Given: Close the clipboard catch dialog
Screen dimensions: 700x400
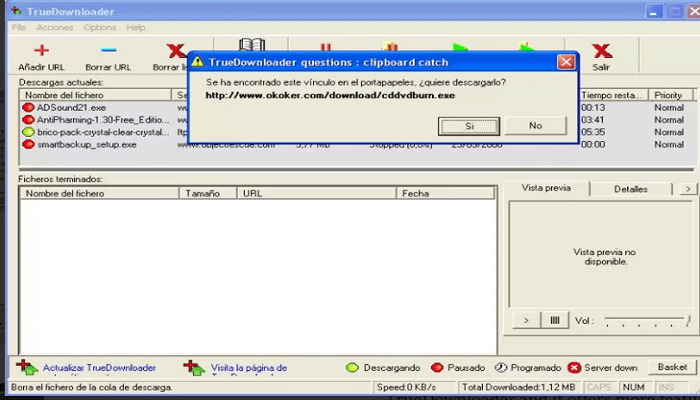Looking at the screenshot, I should (566, 62).
